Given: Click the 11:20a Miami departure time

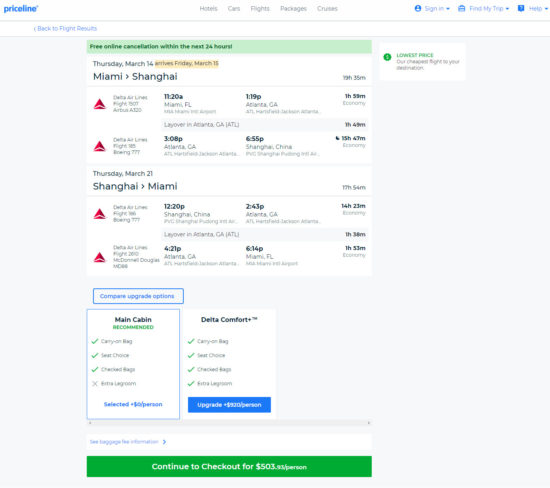Looking at the screenshot, I should tap(174, 96).
